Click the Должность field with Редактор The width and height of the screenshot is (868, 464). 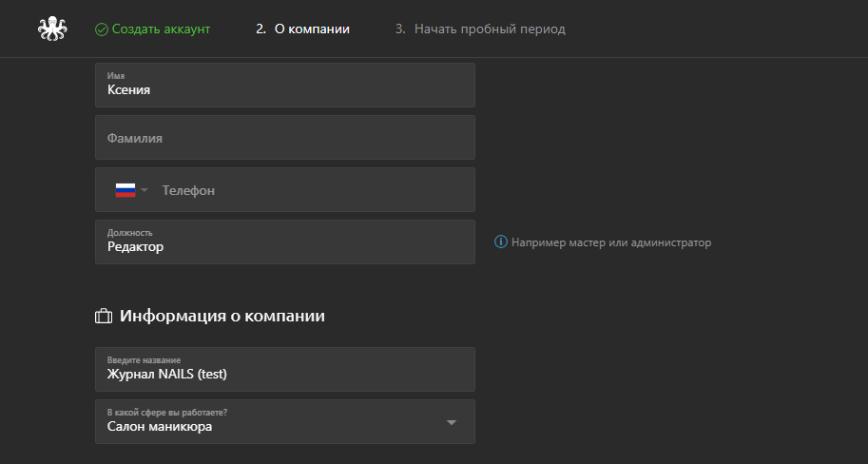click(285, 242)
